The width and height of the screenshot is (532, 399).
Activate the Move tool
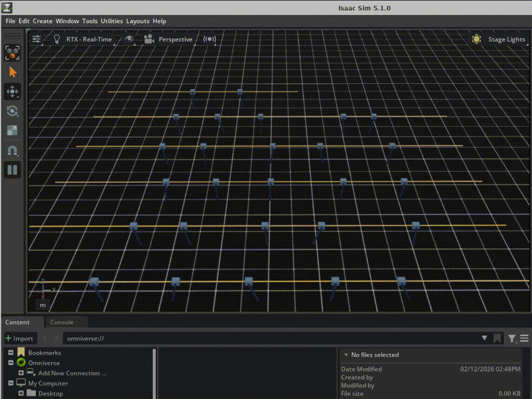(x=12, y=92)
